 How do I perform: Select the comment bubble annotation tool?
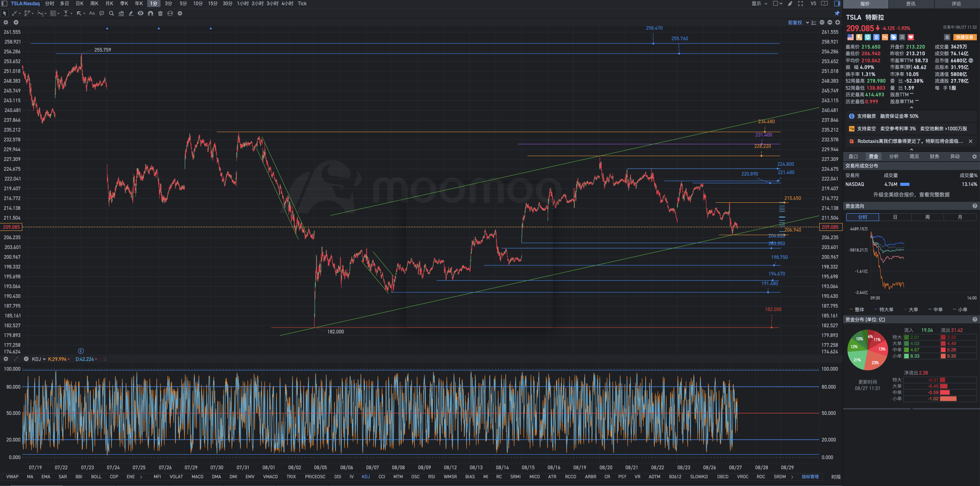point(102,13)
